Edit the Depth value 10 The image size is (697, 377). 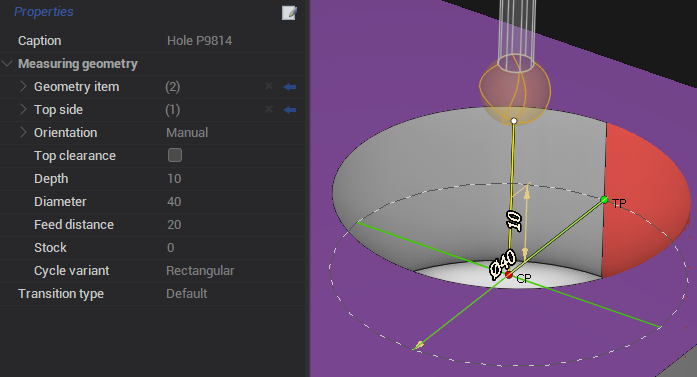pyautogui.click(x=174, y=179)
